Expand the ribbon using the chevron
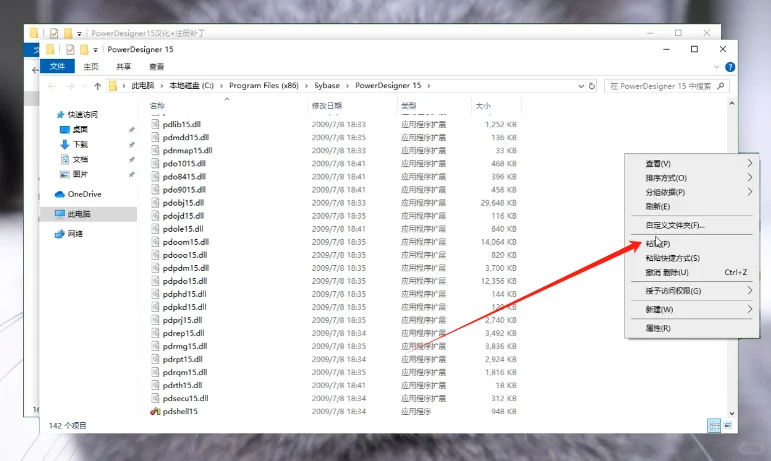This screenshot has height=461, width=771. pos(716,67)
